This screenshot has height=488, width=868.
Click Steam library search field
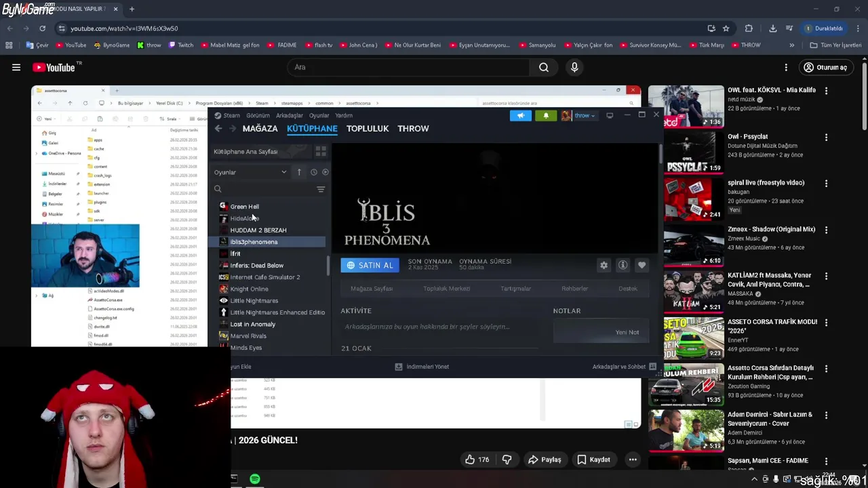point(263,189)
